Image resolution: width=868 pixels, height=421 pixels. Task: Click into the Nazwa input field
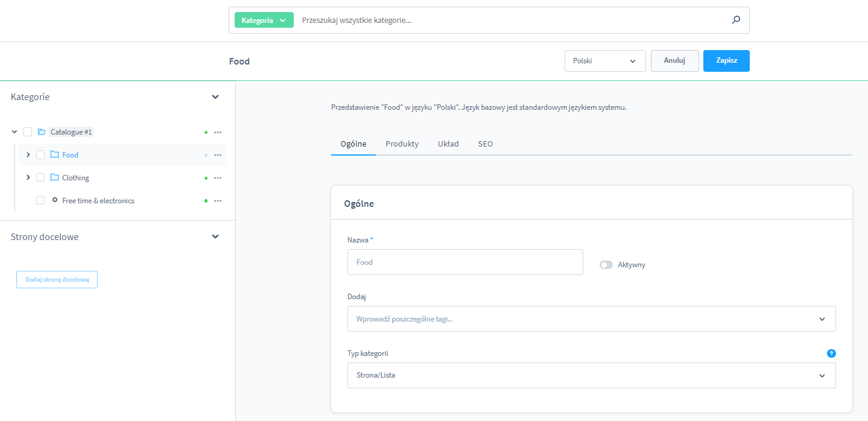pyautogui.click(x=465, y=262)
